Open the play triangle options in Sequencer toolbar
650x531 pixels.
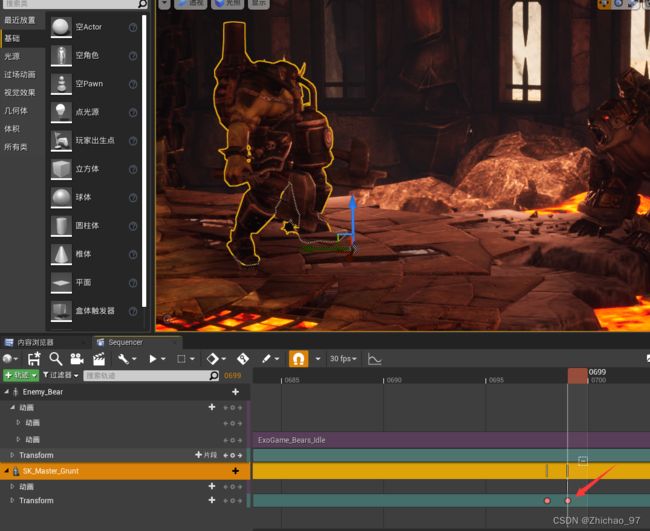coord(157,359)
